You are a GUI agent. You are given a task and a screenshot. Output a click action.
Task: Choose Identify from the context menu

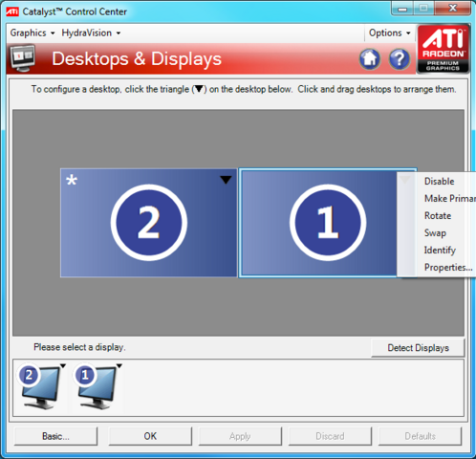pos(440,251)
